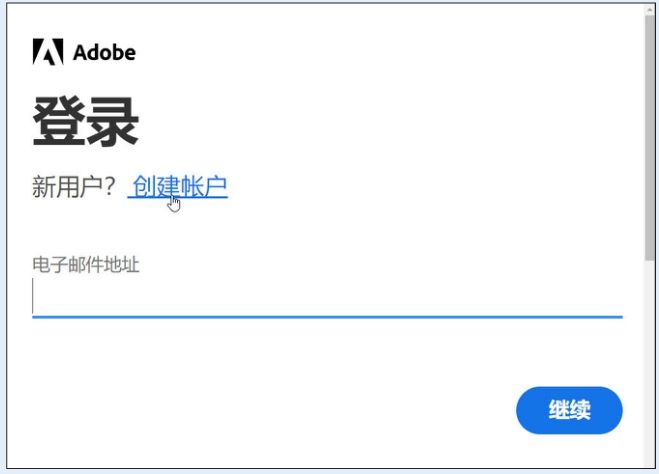Click the Adobe brand name beside the logo
The height and width of the screenshot is (474, 659).
[x=104, y=52]
